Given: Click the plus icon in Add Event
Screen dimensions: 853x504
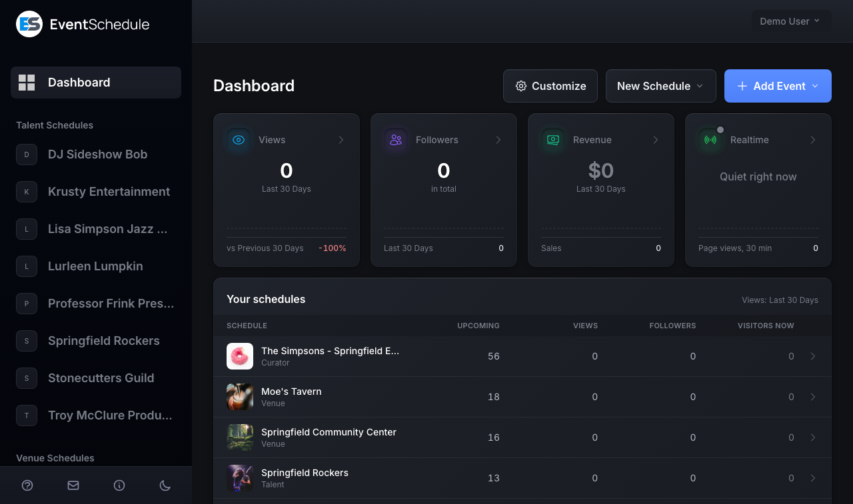Looking at the screenshot, I should pyautogui.click(x=742, y=86).
